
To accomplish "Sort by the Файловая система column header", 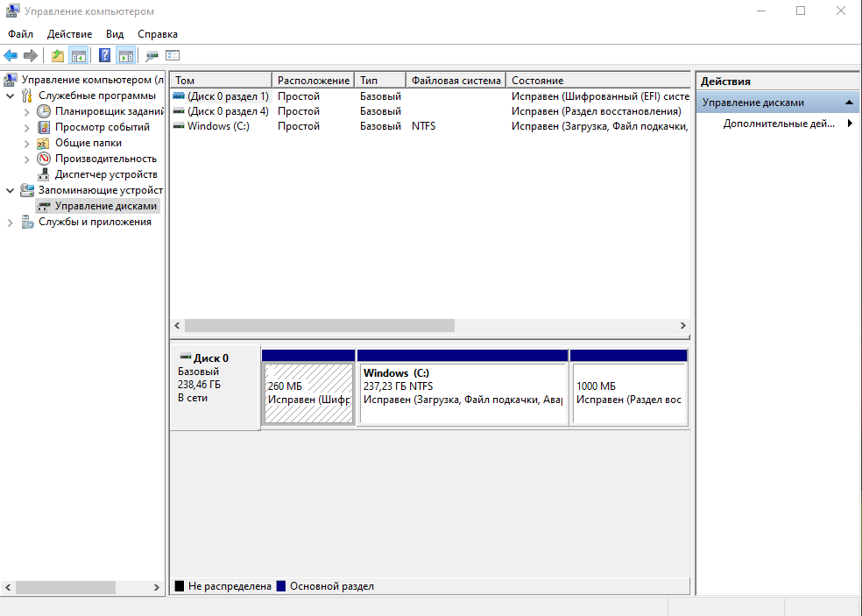I will [456, 81].
